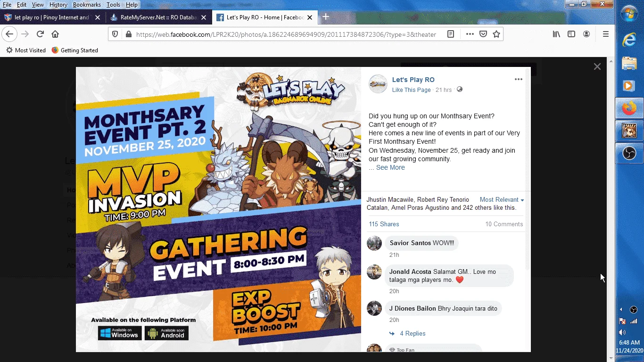Image resolution: width=644 pixels, height=362 pixels.
Task: Open the media player taskbar icon
Action: pyautogui.click(x=629, y=86)
